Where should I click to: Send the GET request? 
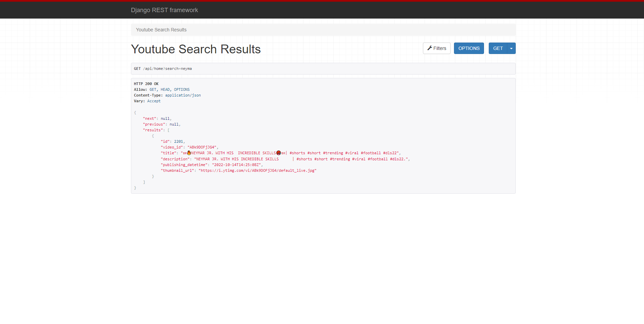pos(498,48)
